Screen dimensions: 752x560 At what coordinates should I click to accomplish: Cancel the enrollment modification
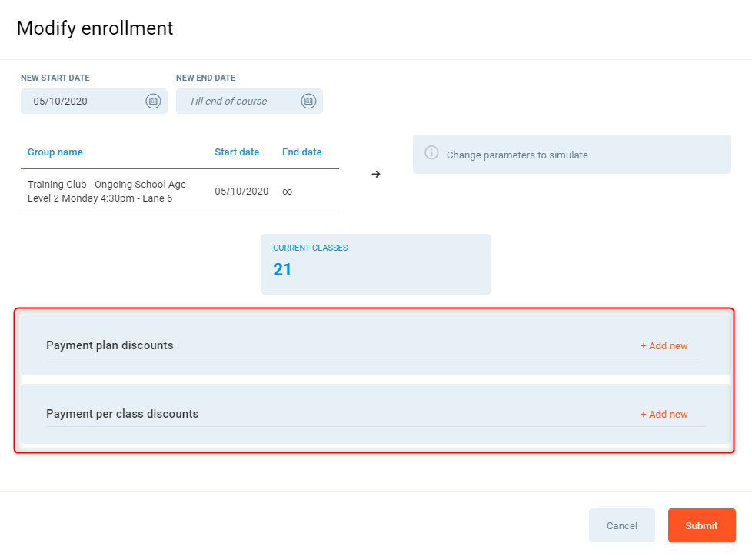(x=621, y=525)
